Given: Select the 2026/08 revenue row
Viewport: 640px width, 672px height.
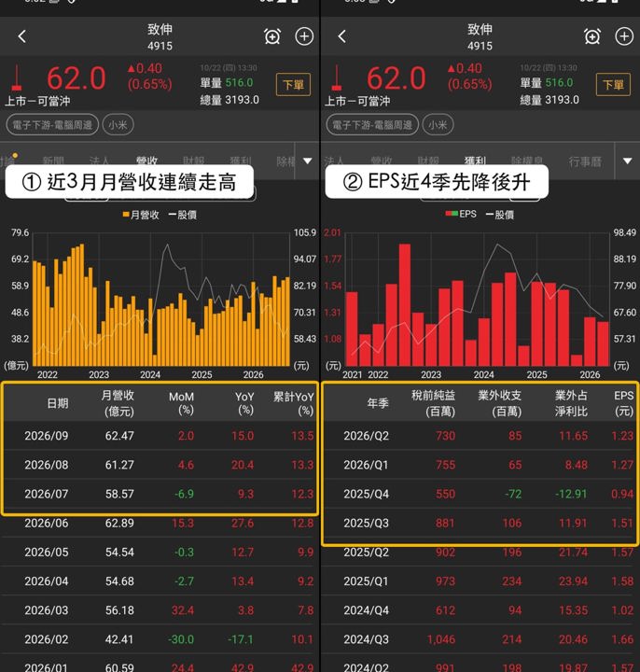Looking at the screenshot, I should [x=160, y=465].
